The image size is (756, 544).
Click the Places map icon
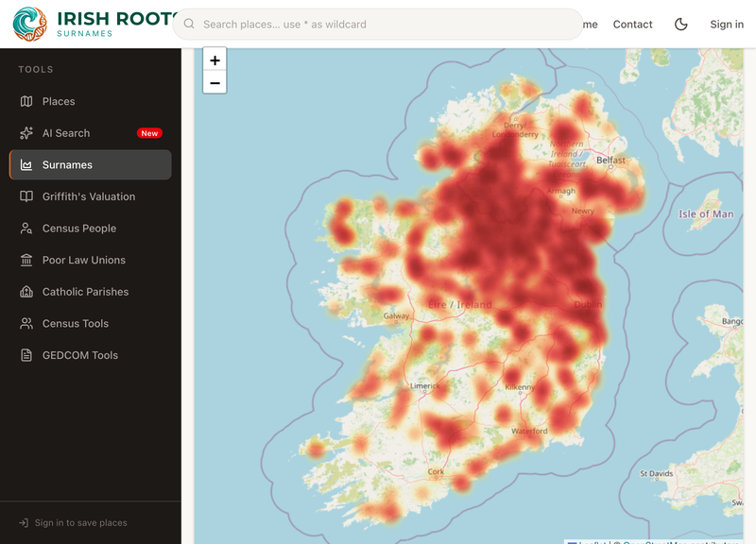pyautogui.click(x=26, y=101)
